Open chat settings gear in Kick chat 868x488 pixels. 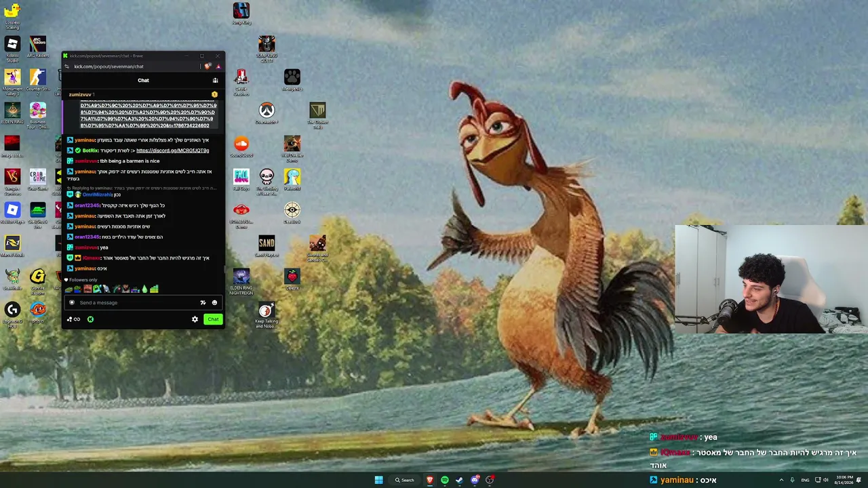(x=195, y=319)
